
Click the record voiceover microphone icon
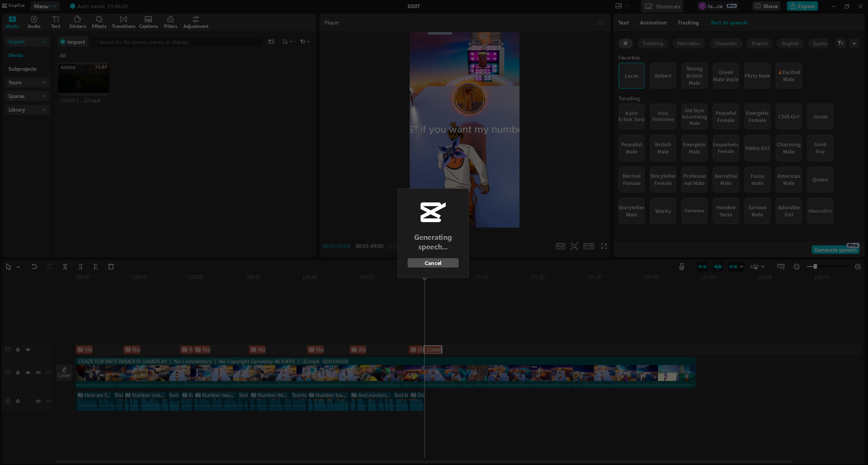point(682,267)
